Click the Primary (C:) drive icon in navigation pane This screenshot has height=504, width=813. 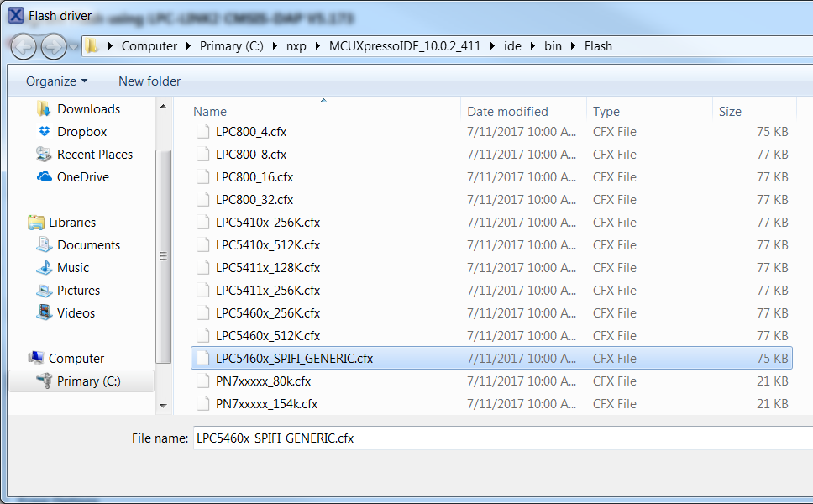pos(44,381)
